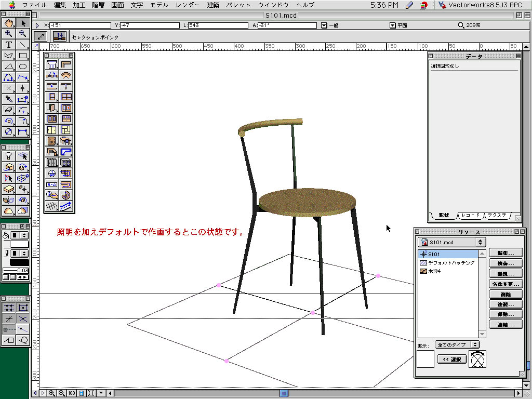Select the Pan hand tool
Image resolution: width=532 pixels, height=399 pixels.
point(9,23)
